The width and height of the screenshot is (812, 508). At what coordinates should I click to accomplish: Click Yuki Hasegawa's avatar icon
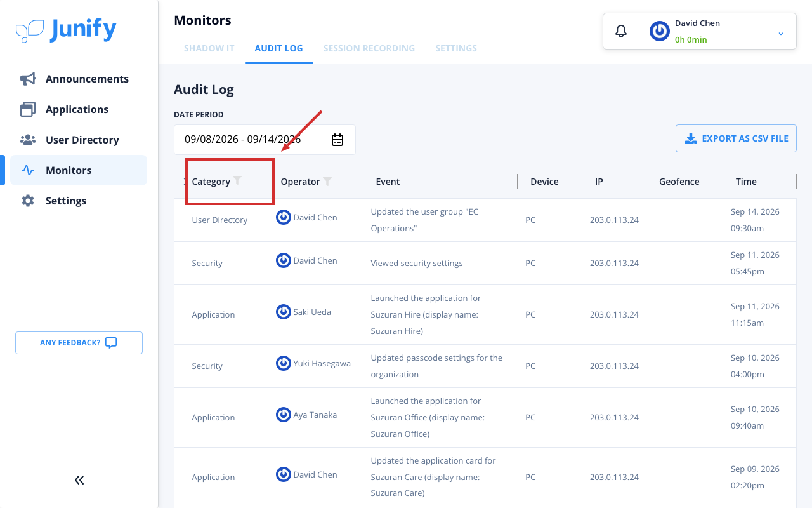[x=284, y=363]
